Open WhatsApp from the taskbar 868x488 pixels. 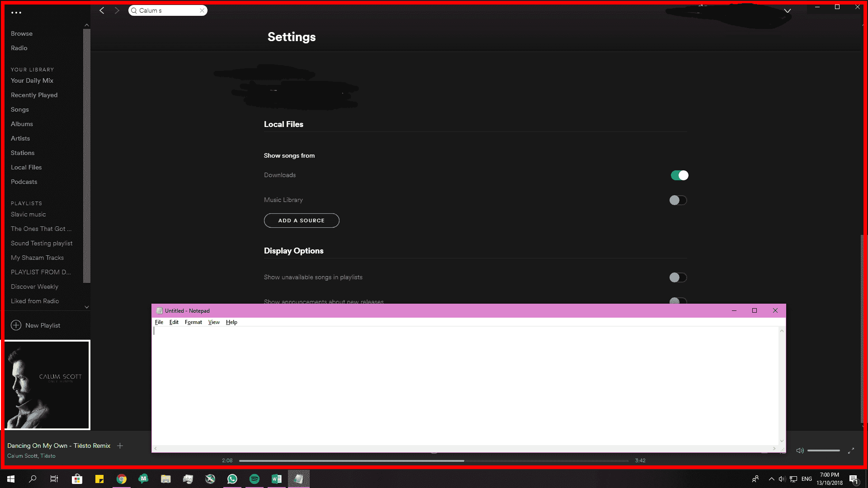[x=232, y=479]
